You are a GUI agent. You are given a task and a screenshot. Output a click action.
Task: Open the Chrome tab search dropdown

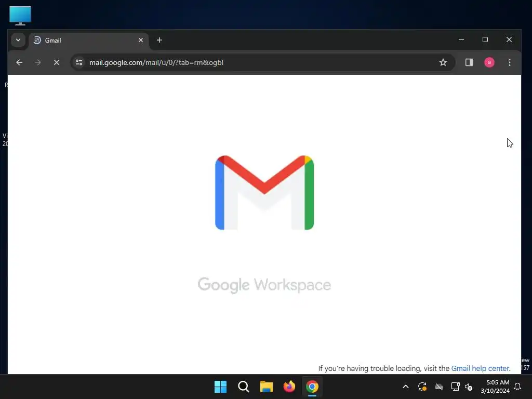pyautogui.click(x=18, y=40)
